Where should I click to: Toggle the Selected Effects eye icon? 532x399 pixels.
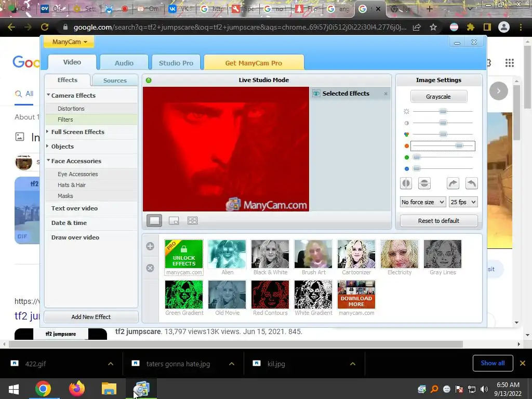point(316,94)
